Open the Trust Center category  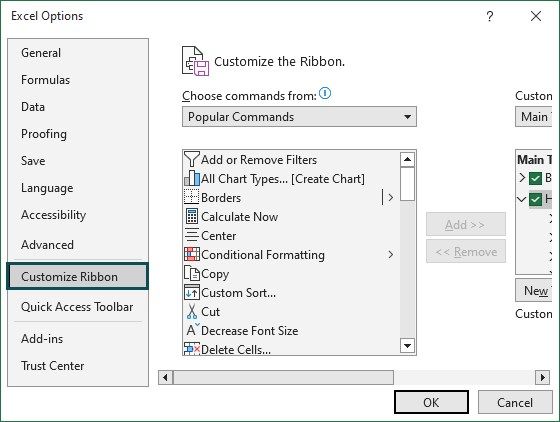click(x=52, y=366)
